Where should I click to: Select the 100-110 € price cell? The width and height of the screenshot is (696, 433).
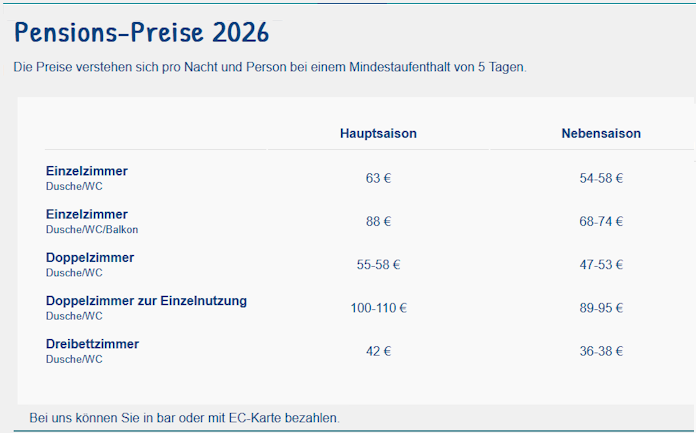pos(378,308)
